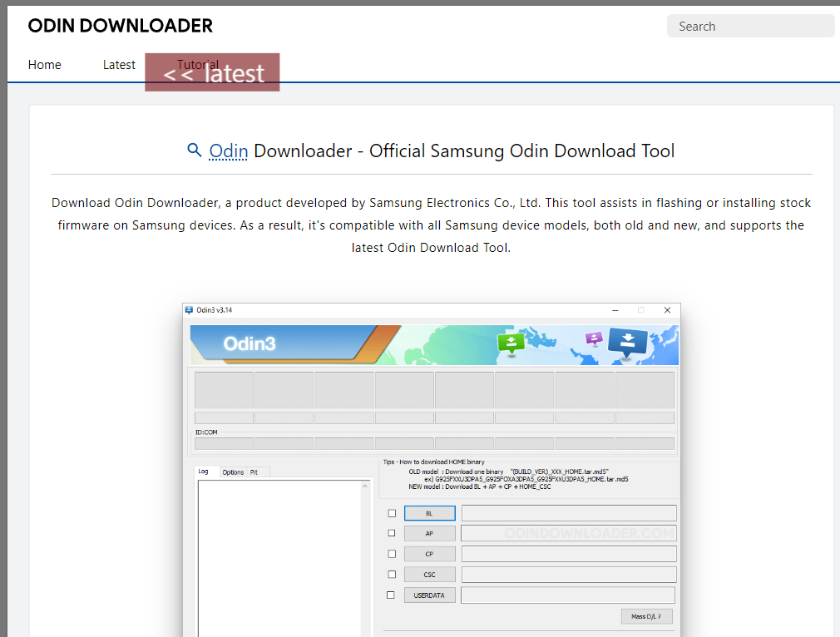
Task: Open the Latest menu item
Action: pyautogui.click(x=119, y=65)
